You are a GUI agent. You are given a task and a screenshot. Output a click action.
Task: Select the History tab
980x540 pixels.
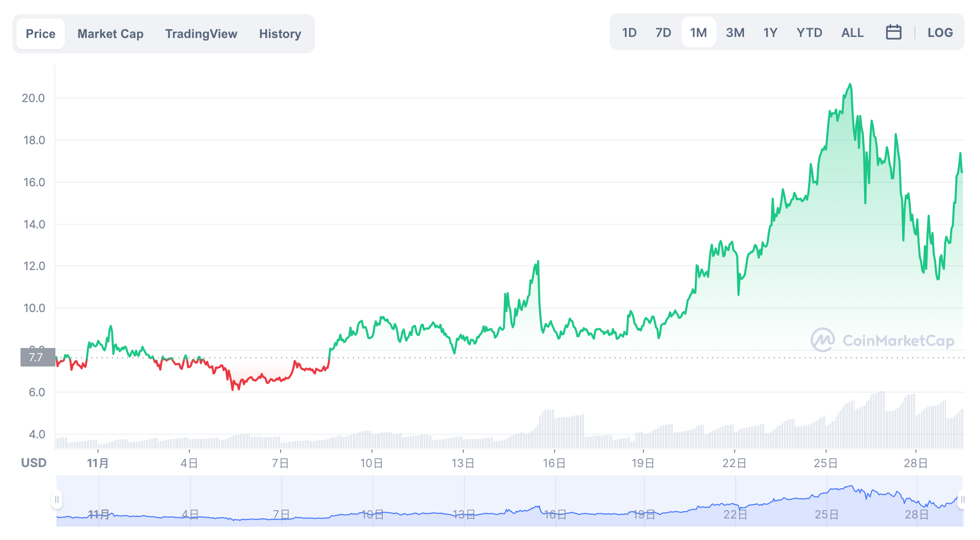[280, 34]
